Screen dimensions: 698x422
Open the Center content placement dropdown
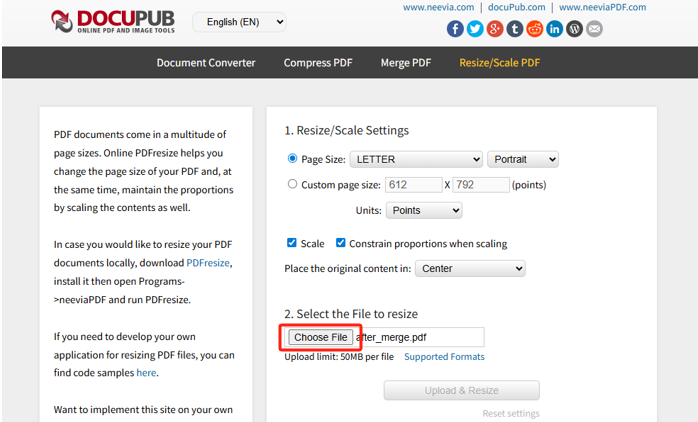click(470, 268)
